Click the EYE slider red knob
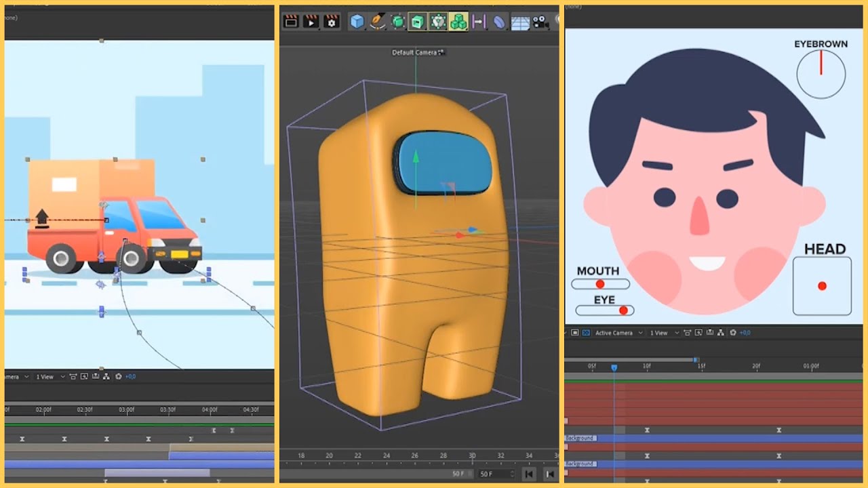This screenshot has width=868, height=488. pyautogui.click(x=623, y=310)
